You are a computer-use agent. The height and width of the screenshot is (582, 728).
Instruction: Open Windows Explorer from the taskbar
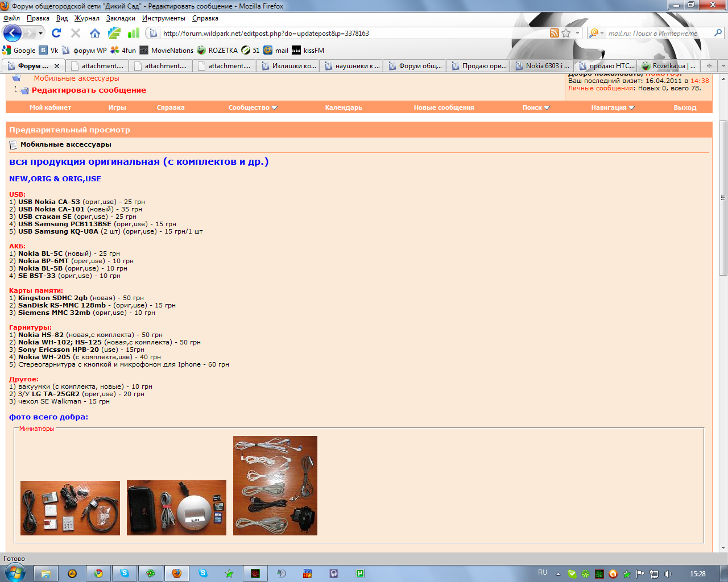46,573
